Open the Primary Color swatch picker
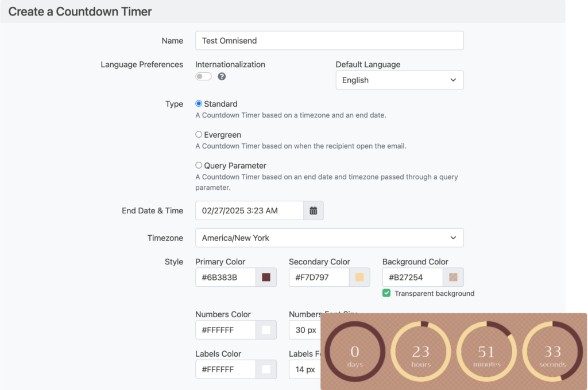Image resolution: width=588 pixels, height=390 pixels. (x=266, y=277)
